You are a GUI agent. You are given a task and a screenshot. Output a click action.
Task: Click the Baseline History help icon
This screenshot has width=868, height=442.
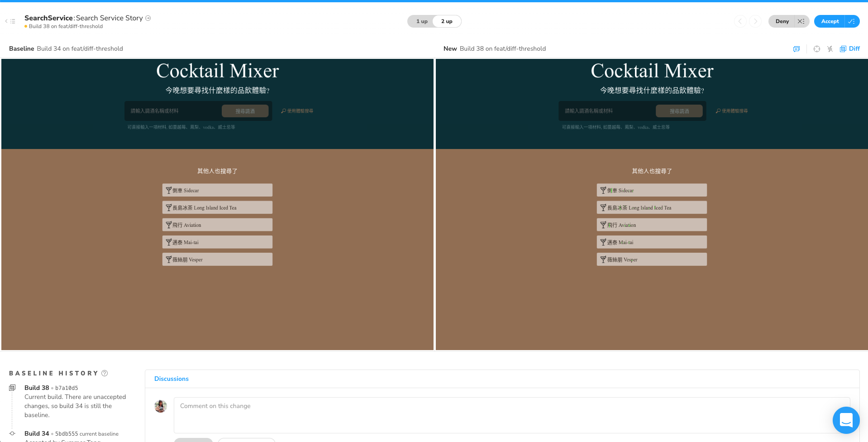105,373
